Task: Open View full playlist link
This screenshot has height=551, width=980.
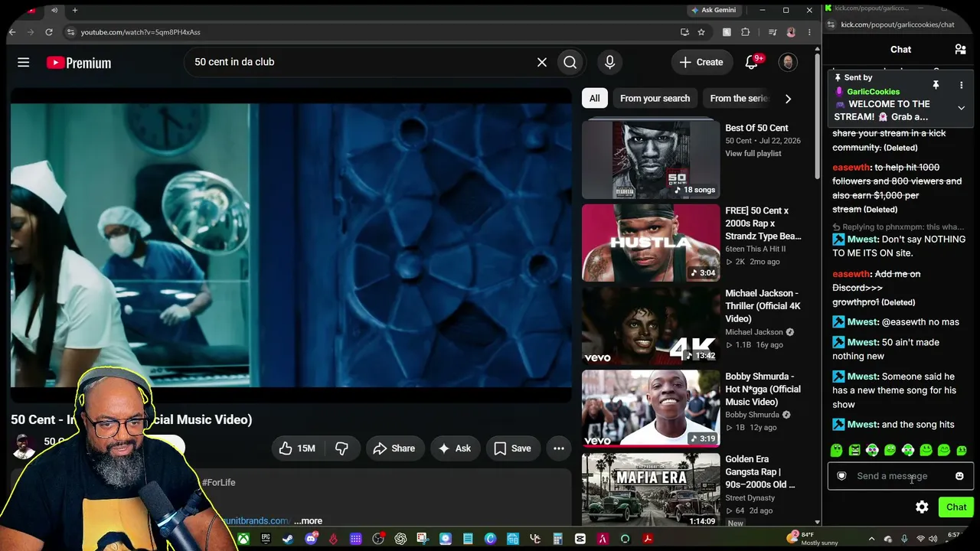Action: 753,154
